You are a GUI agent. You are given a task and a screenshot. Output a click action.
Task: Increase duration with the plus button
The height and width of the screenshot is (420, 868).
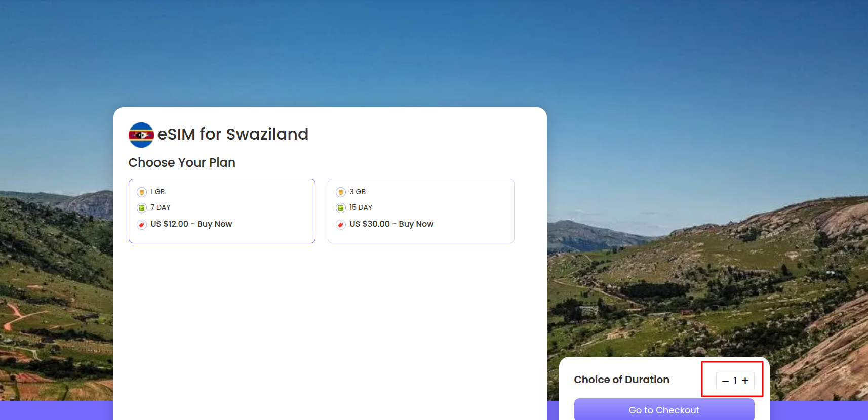coord(745,381)
